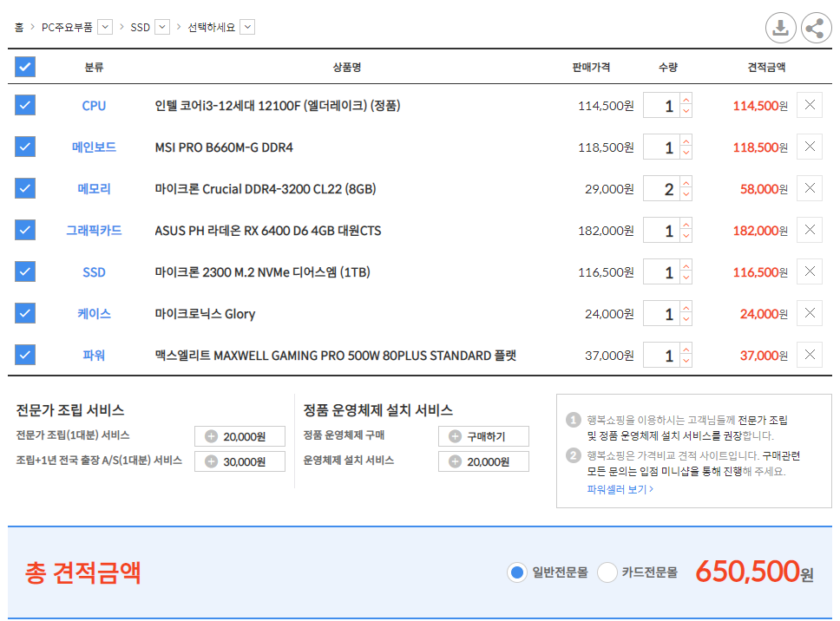Click the 구매하기 button for 정품 운영체제
The image size is (840, 621).
(x=483, y=436)
